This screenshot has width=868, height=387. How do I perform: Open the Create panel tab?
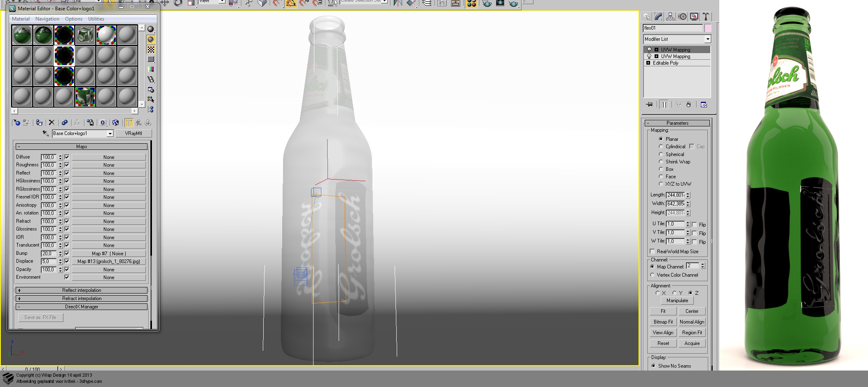(647, 16)
